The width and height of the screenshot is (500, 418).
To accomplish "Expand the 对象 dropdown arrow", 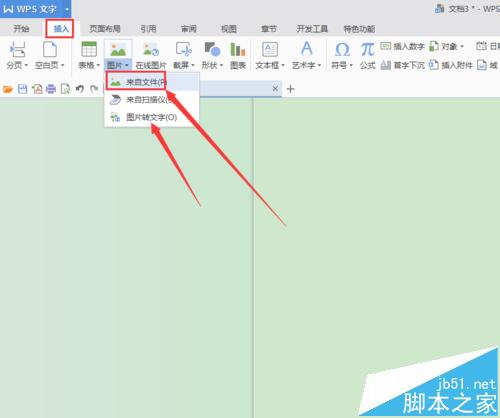I will point(462,46).
